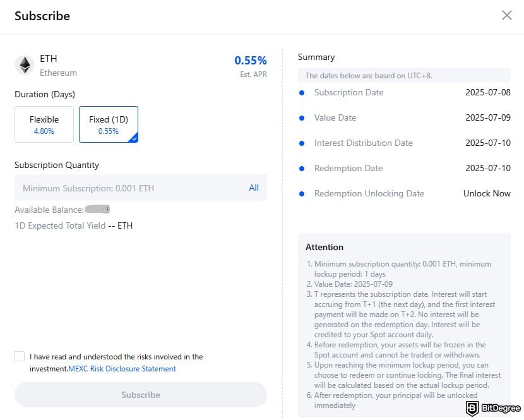
Task: Click the 0.55% Est. APR figure
Action: (251, 61)
